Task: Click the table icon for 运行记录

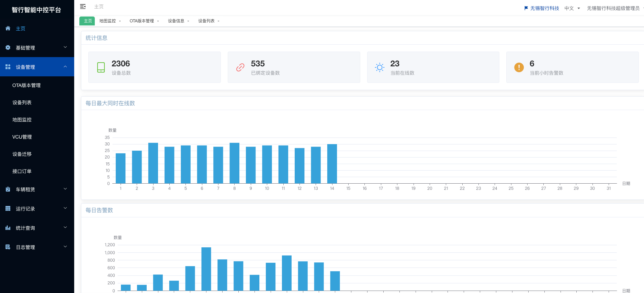Action: point(8,208)
